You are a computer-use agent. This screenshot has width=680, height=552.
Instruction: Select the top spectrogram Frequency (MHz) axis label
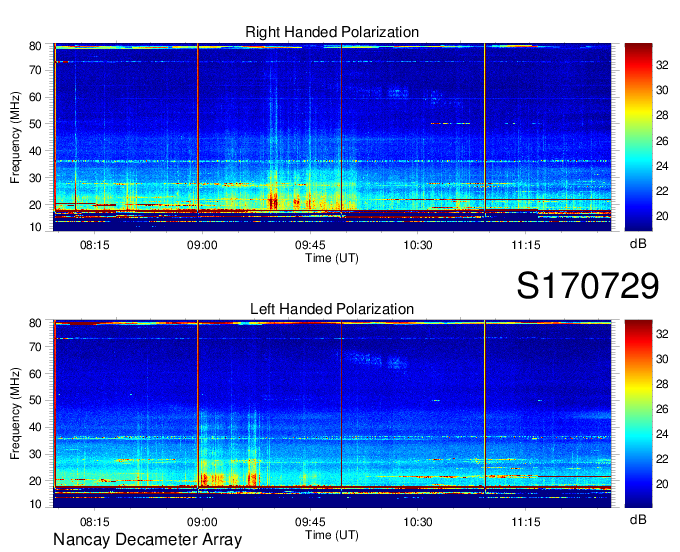(15, 137)
